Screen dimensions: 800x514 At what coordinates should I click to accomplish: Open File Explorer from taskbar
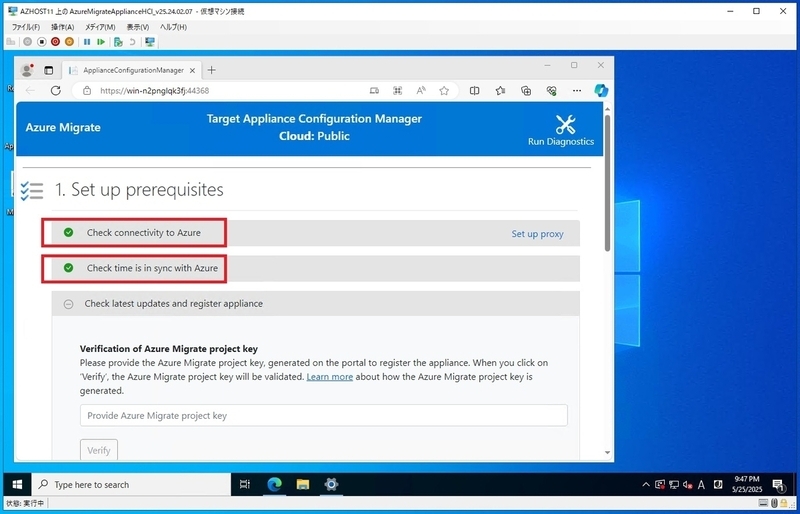coord(303,484)
